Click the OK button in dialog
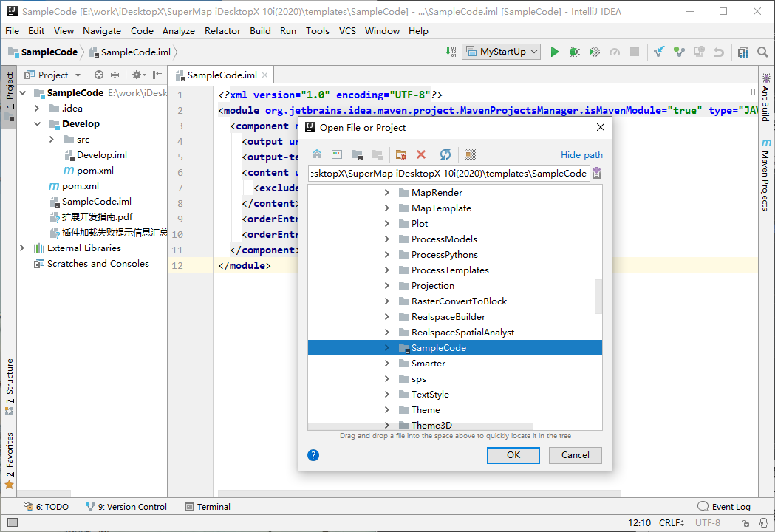 (513, 455)
